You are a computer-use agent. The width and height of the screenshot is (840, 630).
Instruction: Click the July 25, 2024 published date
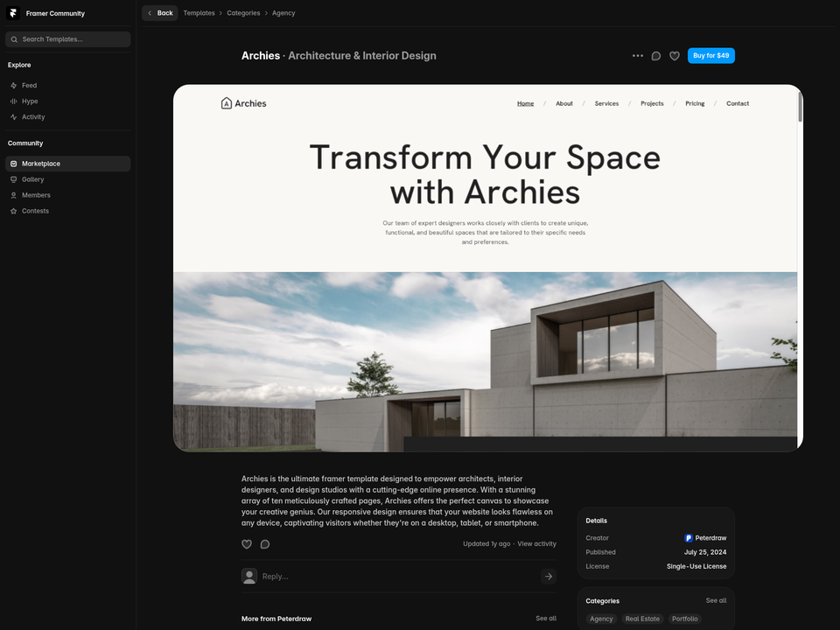pyautogui.click(x=705, y=552)
